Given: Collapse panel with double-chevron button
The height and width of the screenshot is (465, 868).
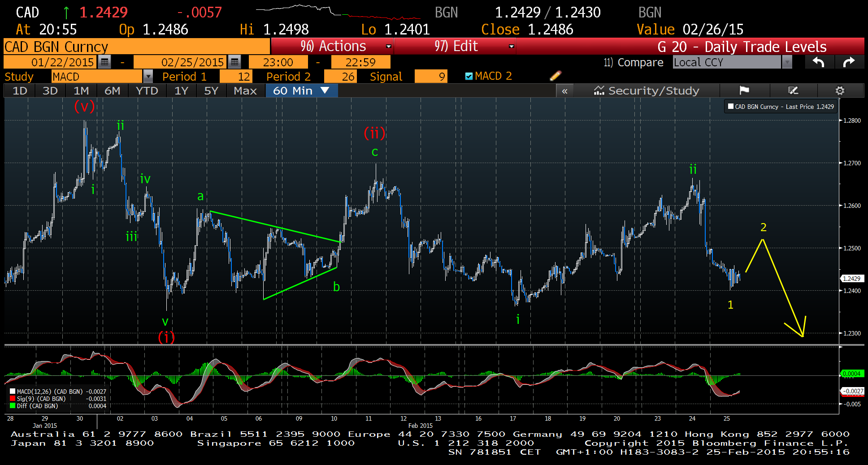Looking at the screenshot, I should tap(564, 91).
